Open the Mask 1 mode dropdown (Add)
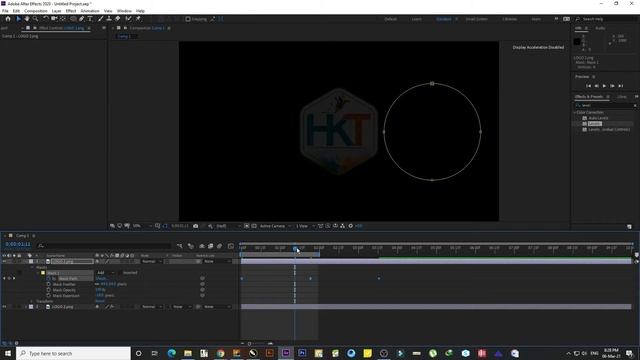The width and height of the screenshot is (640, 360). point(105,273)
